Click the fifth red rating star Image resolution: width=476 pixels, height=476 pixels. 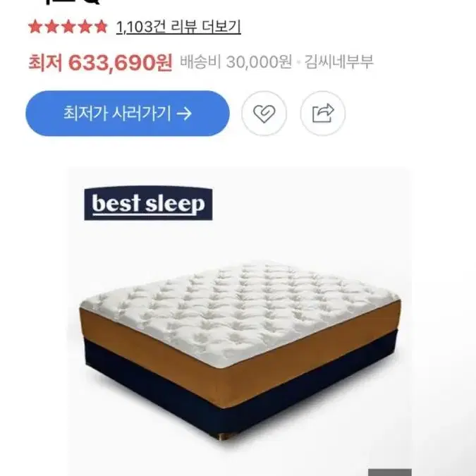click(101, 27)
